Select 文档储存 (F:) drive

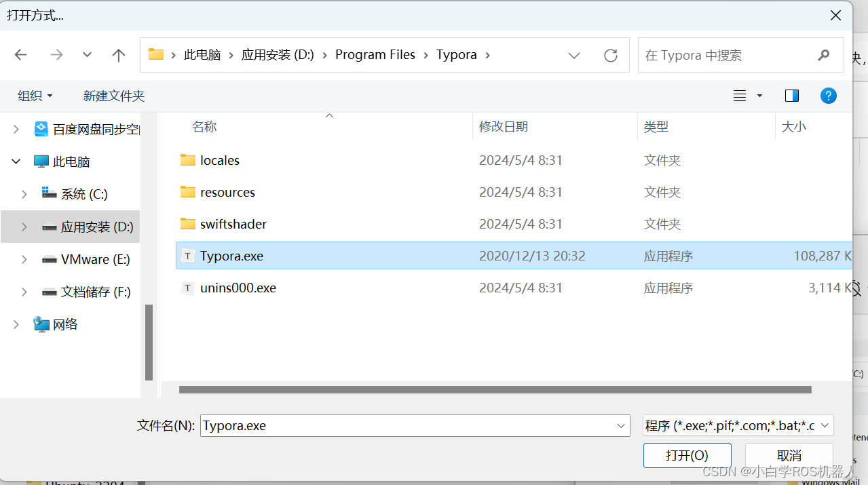[96, 292]
